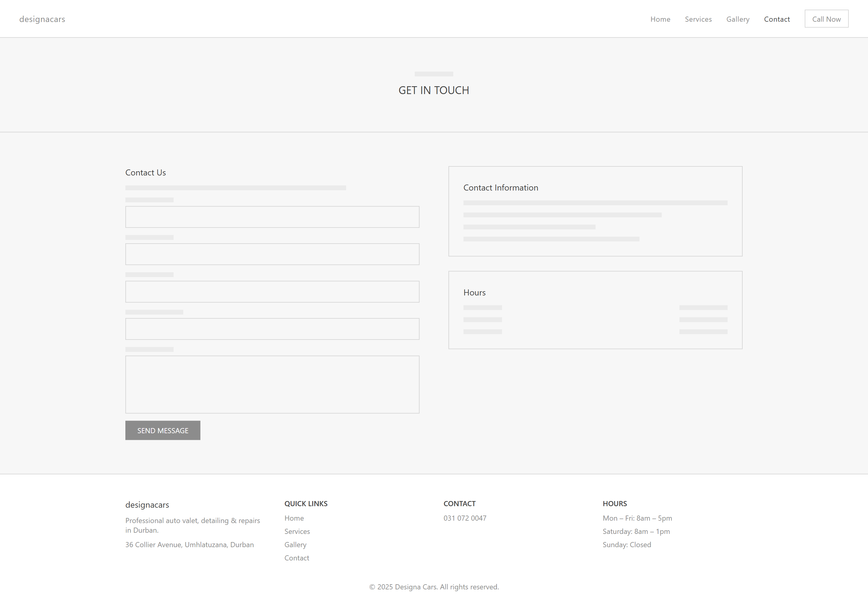Open Home link in footer Quick Links
This screenshot has width=868, height=615.
coord(294,518)
